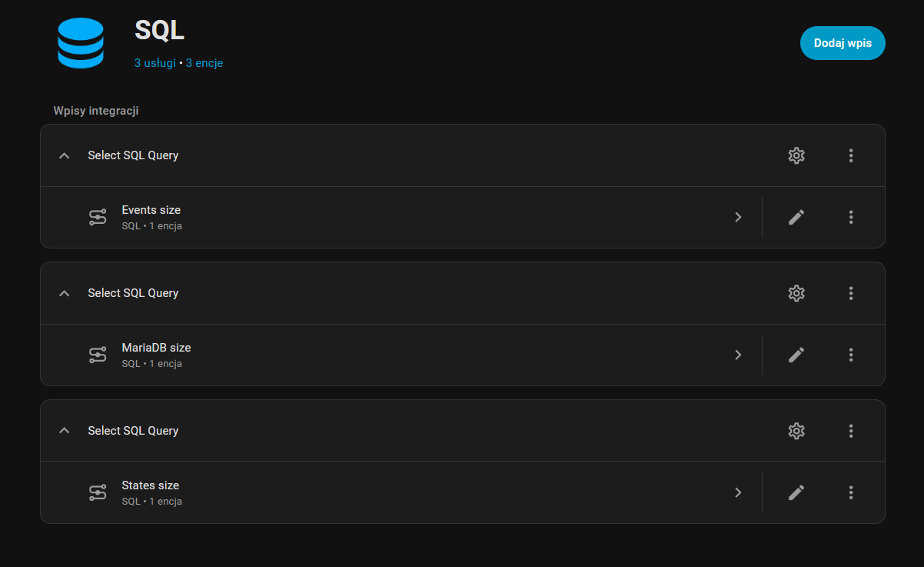
Task: Open three-dot menu for Events size row
Action: pyautogui.click(x=851, y=217)
